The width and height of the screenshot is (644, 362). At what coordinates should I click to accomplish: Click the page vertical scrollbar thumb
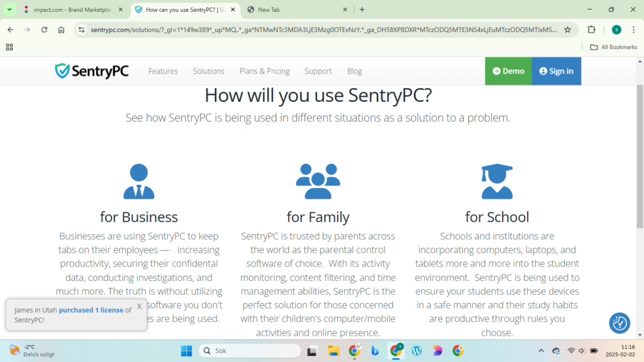tap(640, 156)
